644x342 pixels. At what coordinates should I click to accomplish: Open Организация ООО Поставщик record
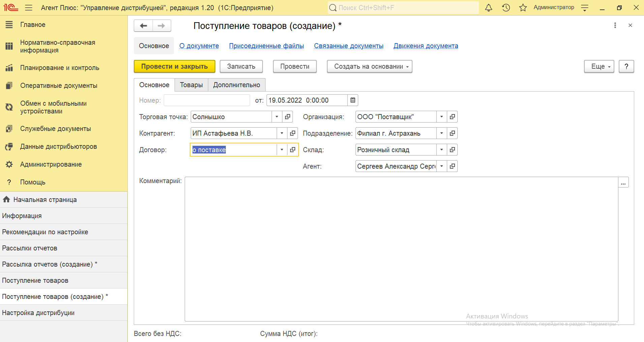pos(452,117)
